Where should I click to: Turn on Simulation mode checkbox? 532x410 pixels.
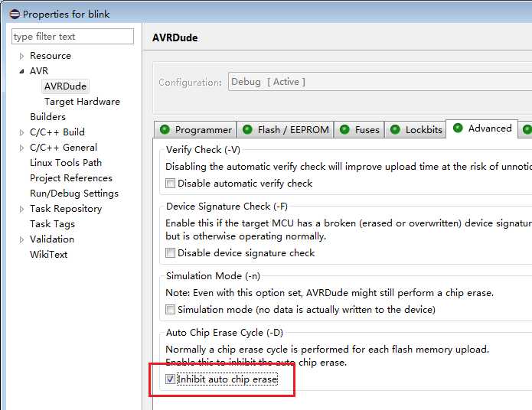[171, 309]
